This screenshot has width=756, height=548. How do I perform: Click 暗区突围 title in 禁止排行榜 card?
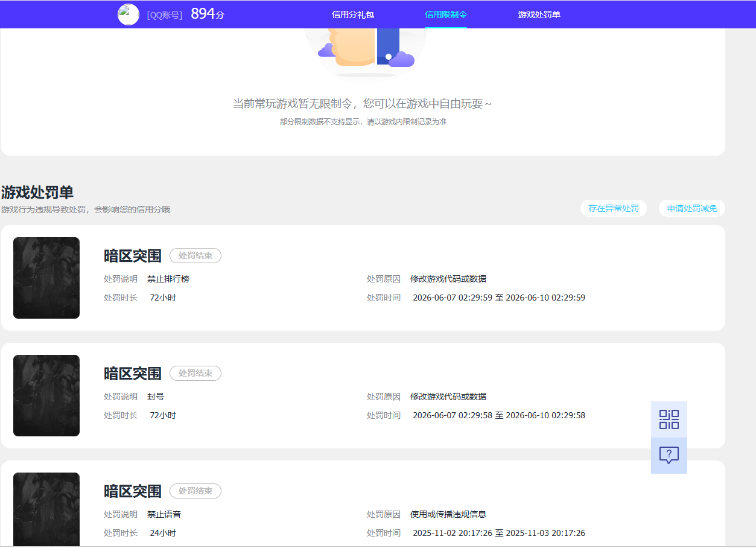(133, 256)
